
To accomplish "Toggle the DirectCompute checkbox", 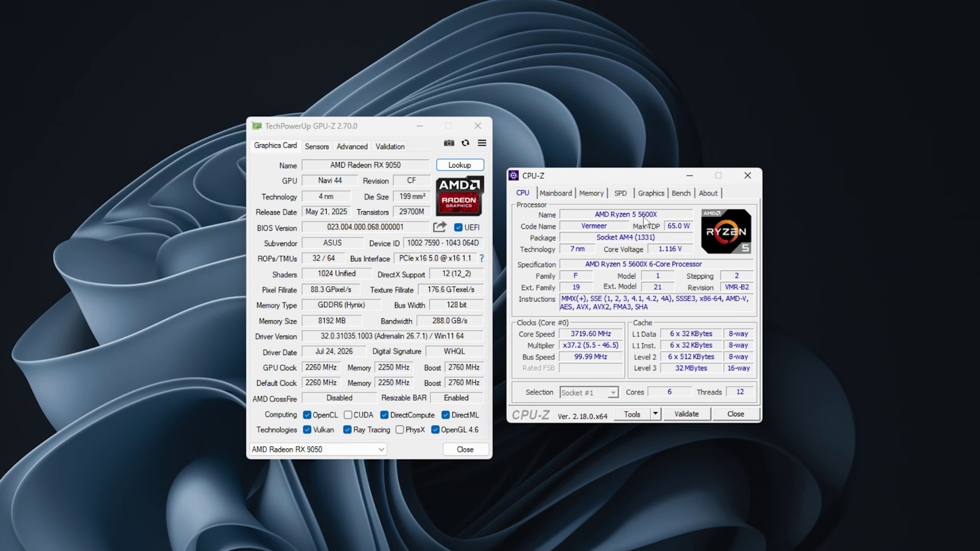I will pos(384,415).
